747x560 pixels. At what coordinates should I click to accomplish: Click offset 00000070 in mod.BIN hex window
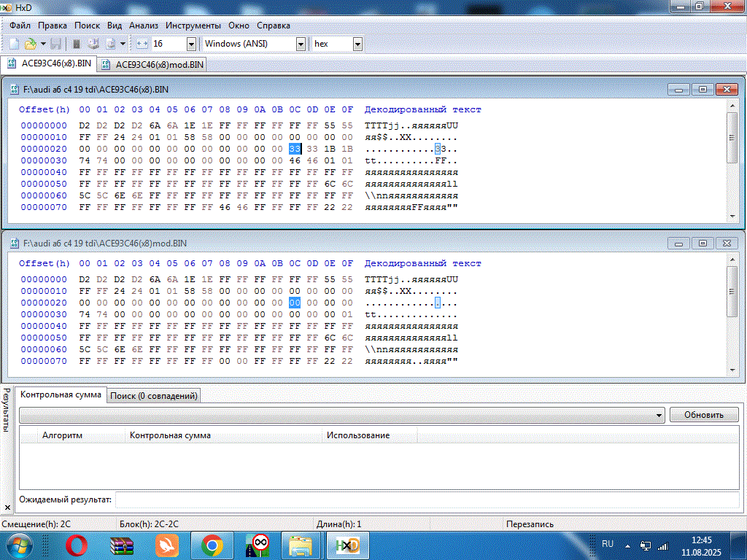(x=44, y=362)
